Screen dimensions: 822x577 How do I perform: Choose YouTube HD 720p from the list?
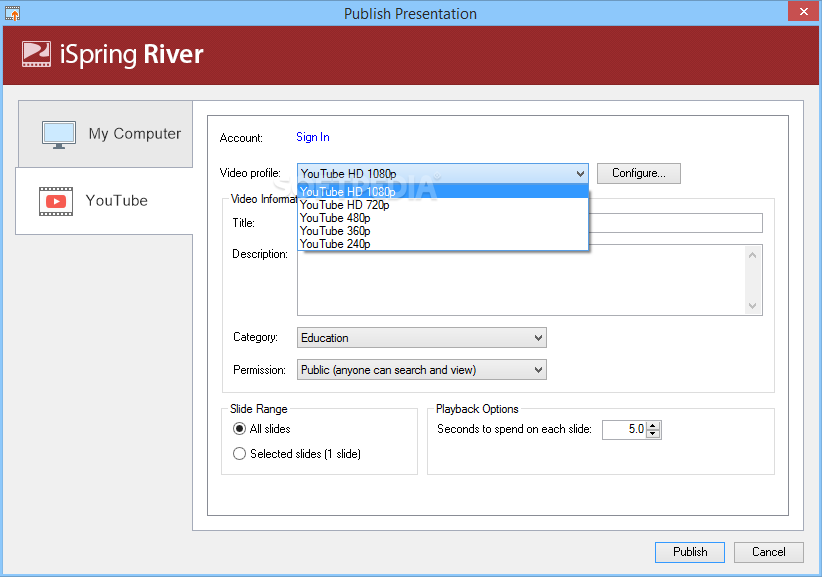pos(443,205)
